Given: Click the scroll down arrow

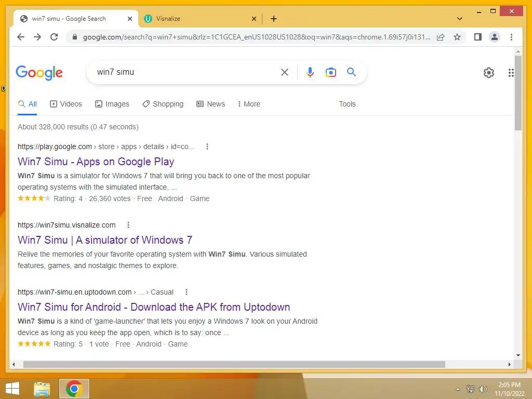Looking at the screenshot, I should coord(518,355).
